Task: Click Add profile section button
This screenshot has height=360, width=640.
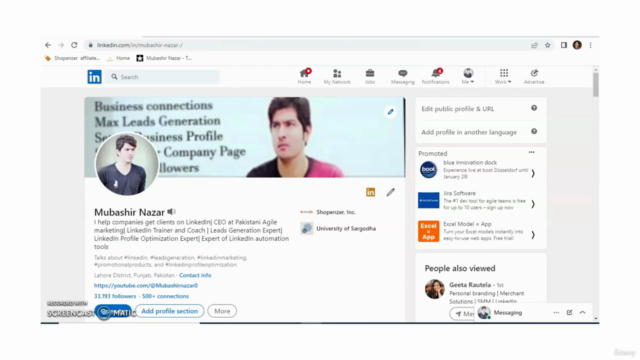Action: [169, 311]
